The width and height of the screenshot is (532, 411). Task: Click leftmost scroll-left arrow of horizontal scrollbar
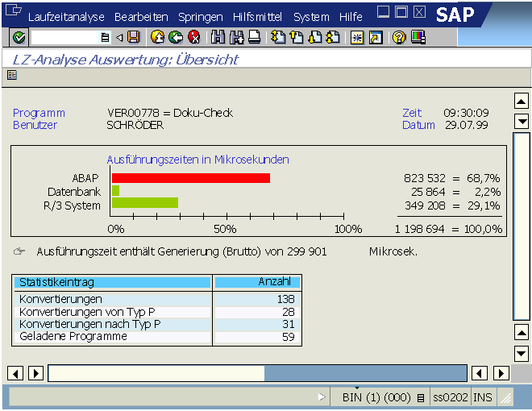click(15, 373)
